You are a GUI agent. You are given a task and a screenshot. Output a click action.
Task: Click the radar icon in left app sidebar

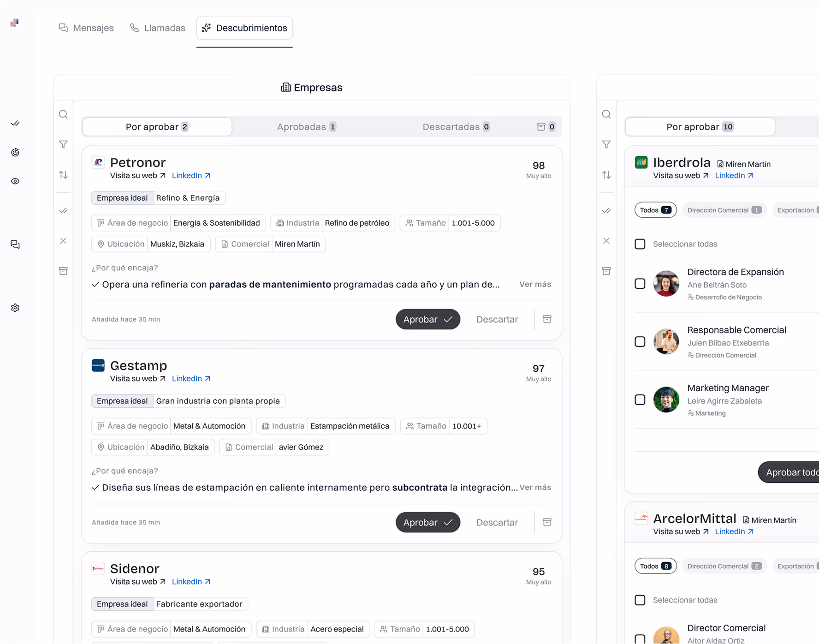click(x=15, y=152)
